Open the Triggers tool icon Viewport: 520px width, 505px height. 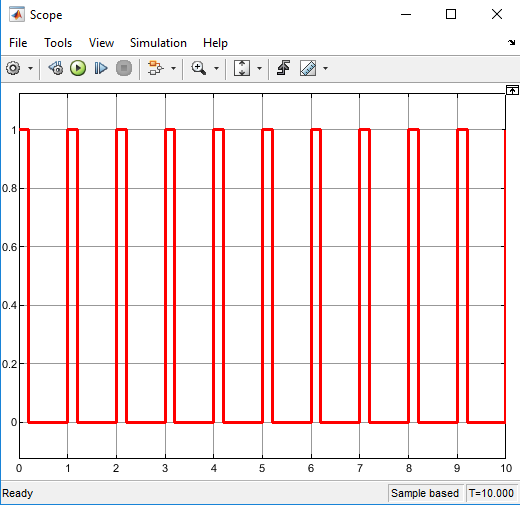click(x=283, y=68)
